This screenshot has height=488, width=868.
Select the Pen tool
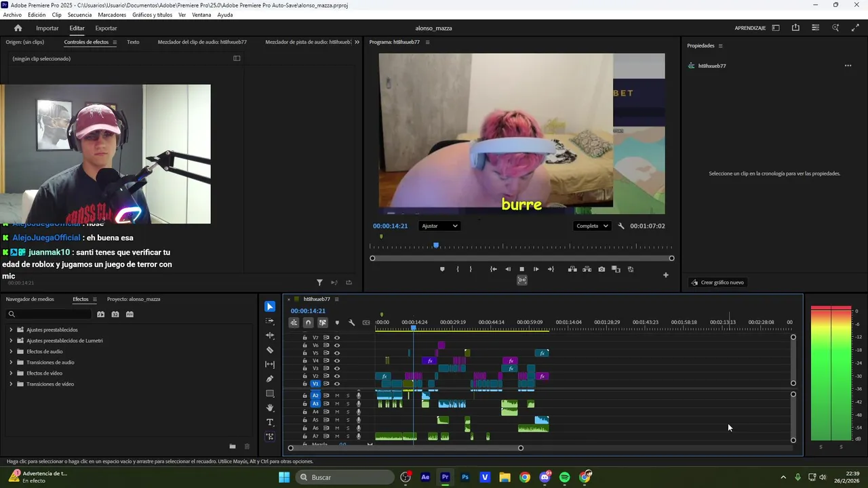coord(270,379)
